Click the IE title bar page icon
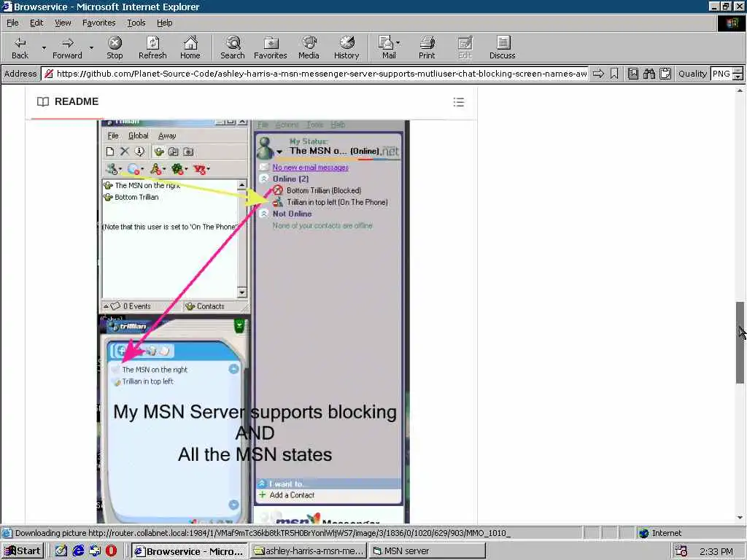Viewport: 747px width, 560px height. click(x=7, y=7)
